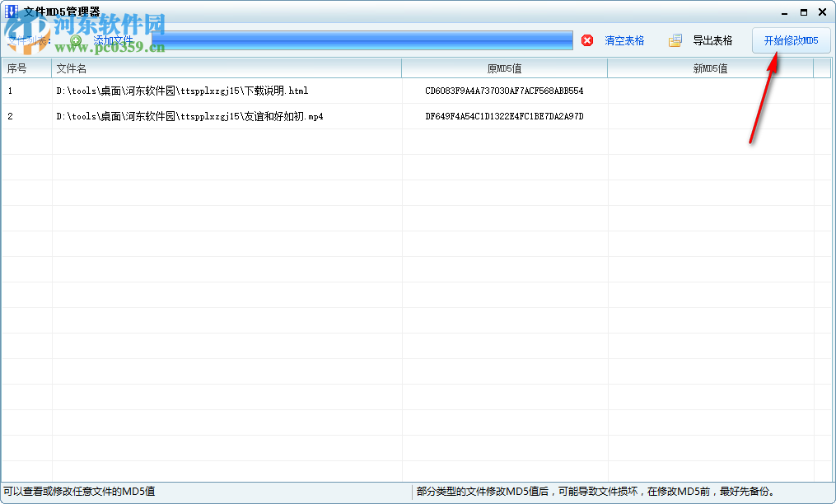Select the file 友谊和好如初.mp4 path
The height and width of the screenshot is (504, 836).
(x=189, y=116)
